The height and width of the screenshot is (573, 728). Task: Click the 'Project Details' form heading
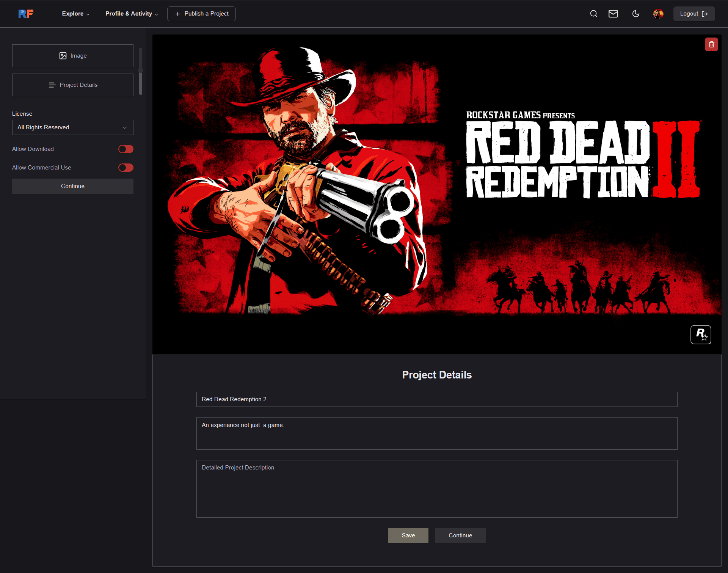pyautogui.click(x=437, y=375)
